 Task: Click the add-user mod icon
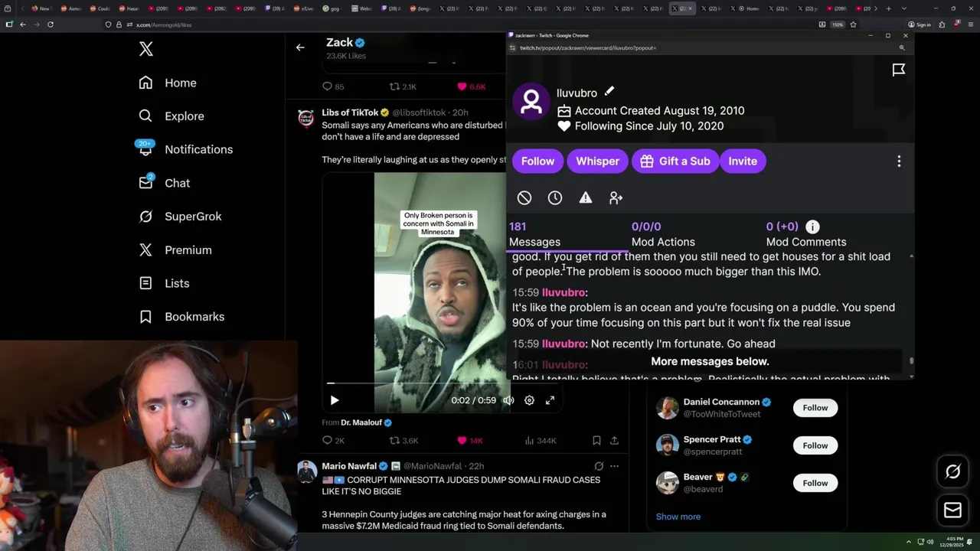(616, 198)
